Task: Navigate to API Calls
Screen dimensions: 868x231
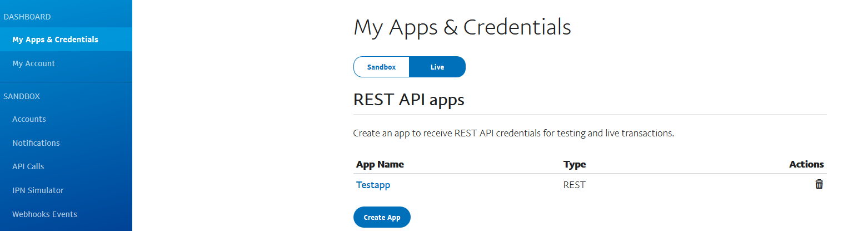Action: [28, 166]
